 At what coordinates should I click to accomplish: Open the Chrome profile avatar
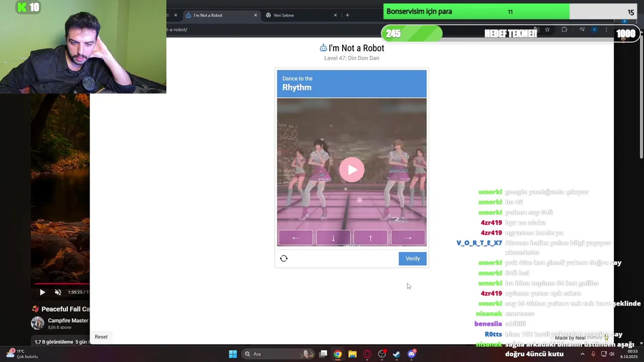tap(594, 30)
